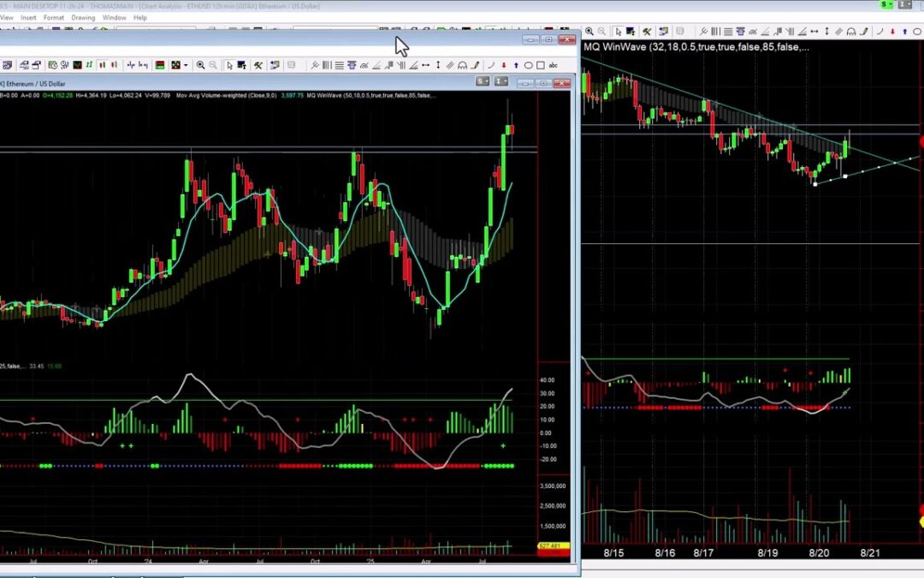Select the ellipse drawing tool in left toolbar
The image size is (924, 578).
point(529,65)
